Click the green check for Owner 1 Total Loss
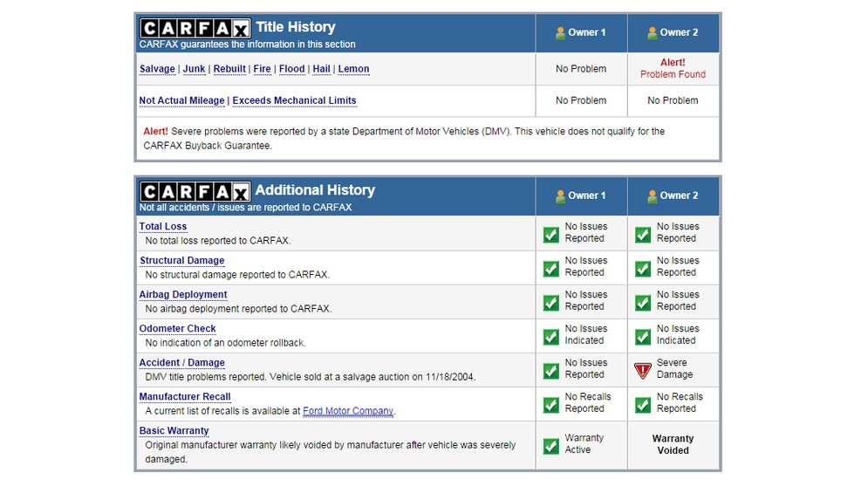868x480 pixels. [x=551, y=234]
